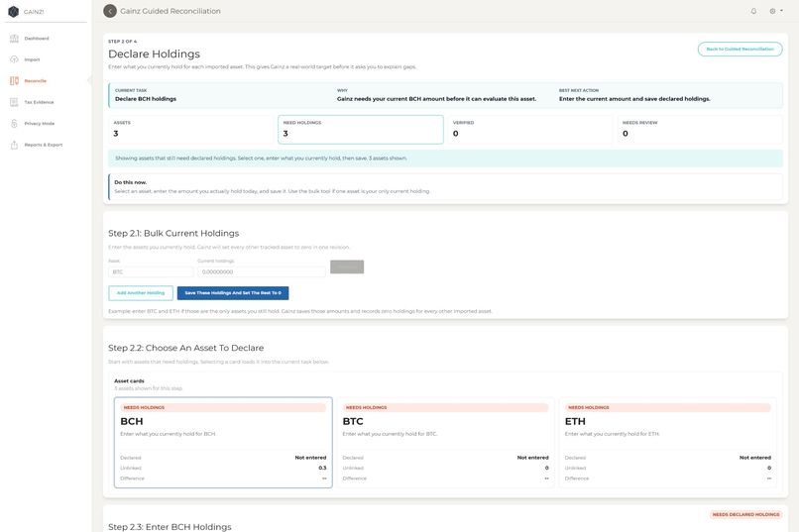Viewport: 799px width, 532px height.
Task: Click the round back arrow button
Action: pyautogui.click(x=110, y=11)
